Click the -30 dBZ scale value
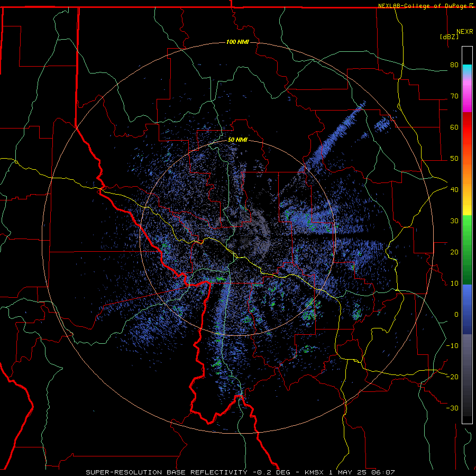Image resolution: width=476 pixels, height=476 pixels. tap(452, 408)
